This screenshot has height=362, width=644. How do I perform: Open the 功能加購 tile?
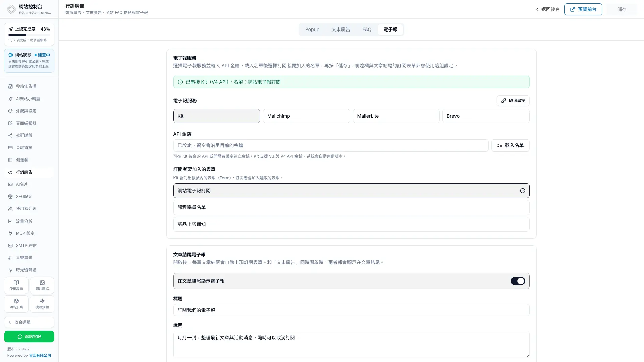[16, 304]
